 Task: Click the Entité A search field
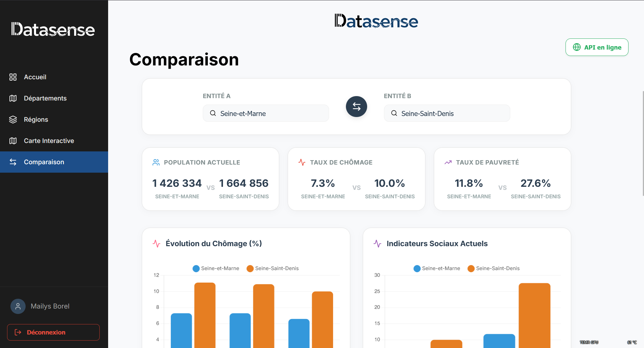(266, 113)
